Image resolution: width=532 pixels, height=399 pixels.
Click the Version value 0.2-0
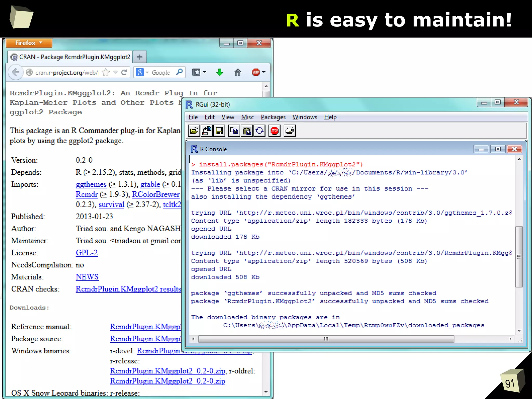84,160
